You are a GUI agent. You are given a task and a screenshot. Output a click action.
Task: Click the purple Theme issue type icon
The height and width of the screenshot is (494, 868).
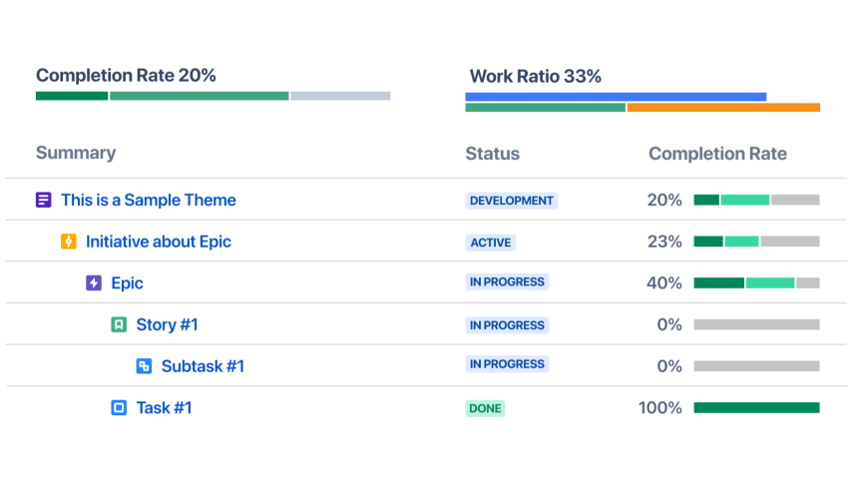pyautogui.click(x=43, y=200)
